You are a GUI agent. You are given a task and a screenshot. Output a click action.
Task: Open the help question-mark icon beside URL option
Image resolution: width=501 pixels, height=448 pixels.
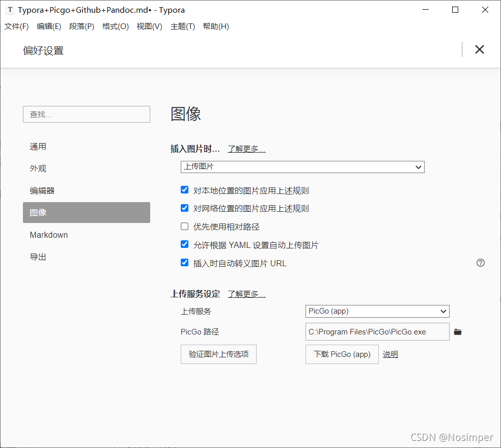coord(480,263)
